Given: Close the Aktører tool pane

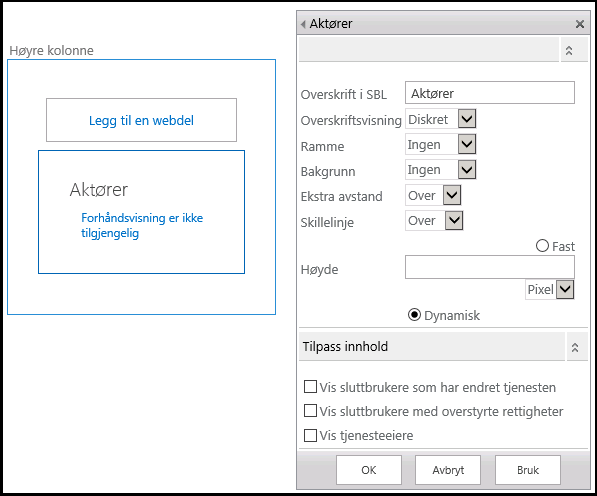Looking at the screenshot, I should pos(579,24).
